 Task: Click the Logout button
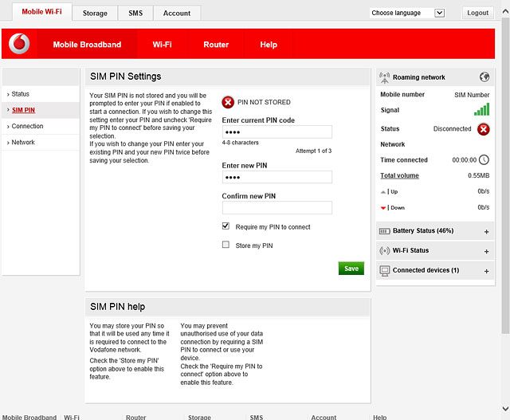tap(478, 13)
